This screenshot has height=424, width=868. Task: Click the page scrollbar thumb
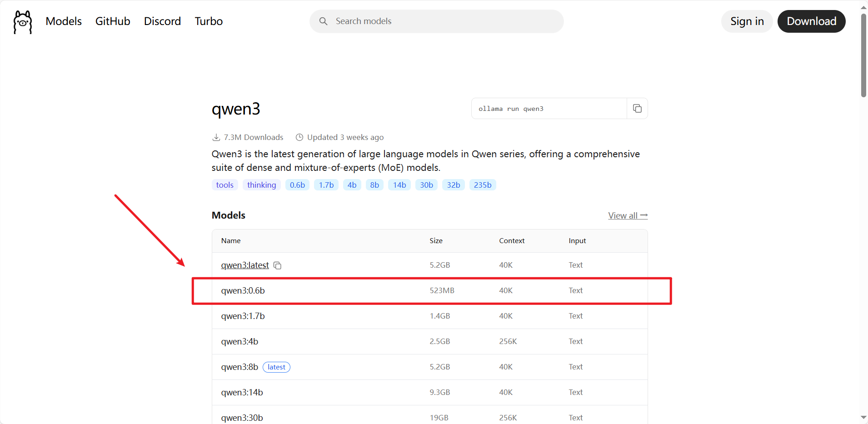[x=863, y=55]
